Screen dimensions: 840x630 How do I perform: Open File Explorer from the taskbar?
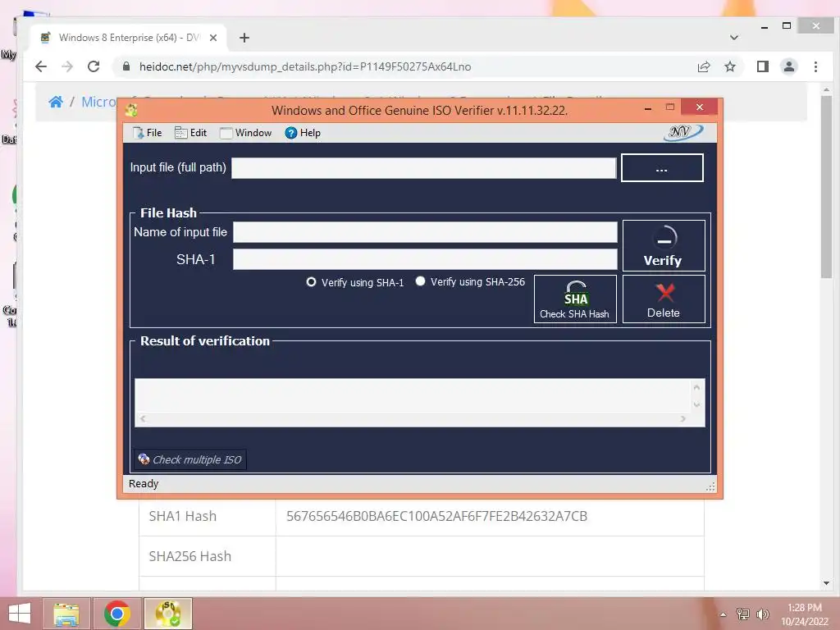[x=66, y=614]
